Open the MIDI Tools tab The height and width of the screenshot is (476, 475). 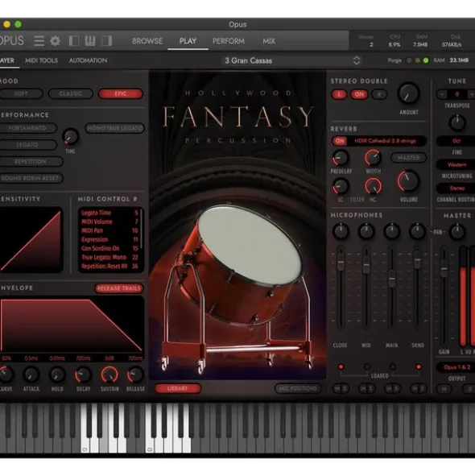(41, 60)
